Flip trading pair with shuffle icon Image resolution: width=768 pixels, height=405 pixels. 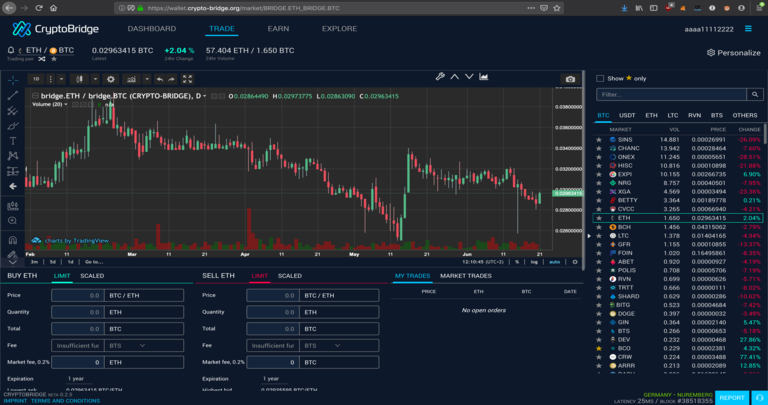pos(42,59)
